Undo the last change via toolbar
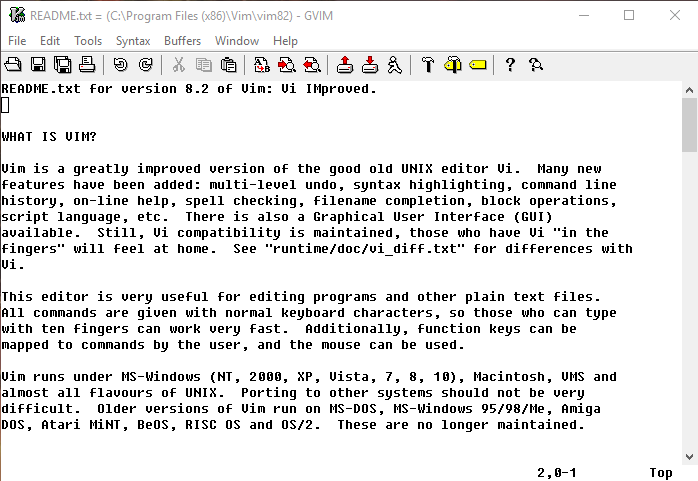This screenshot has width=698, height=481. pyautogui.click(x=121, y=65)
